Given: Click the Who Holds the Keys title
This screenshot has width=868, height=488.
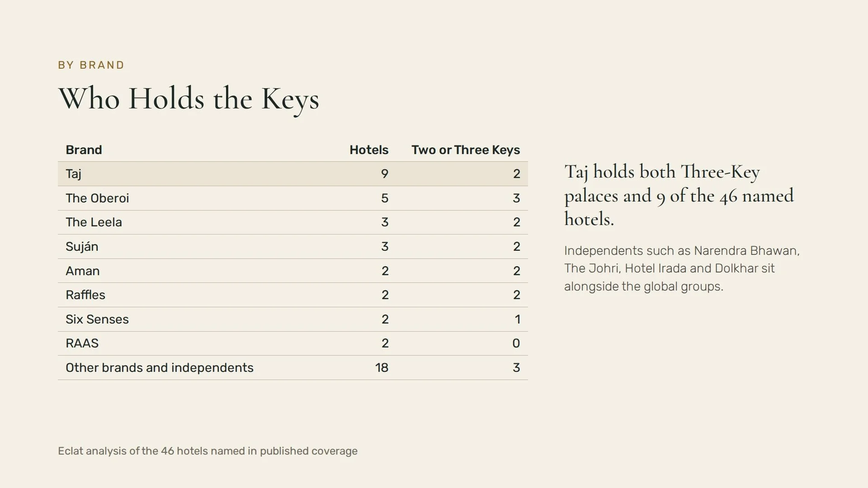Looking at the screenshot, I should pos(189,99).
